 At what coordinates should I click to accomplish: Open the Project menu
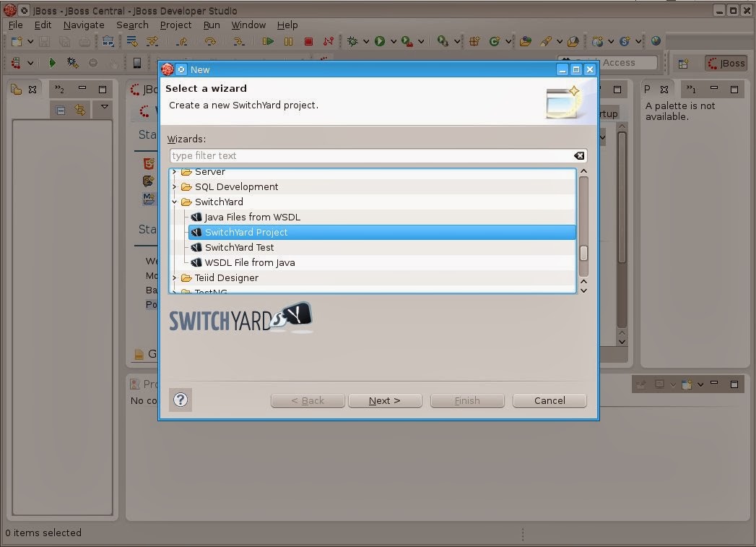[175, 25]
